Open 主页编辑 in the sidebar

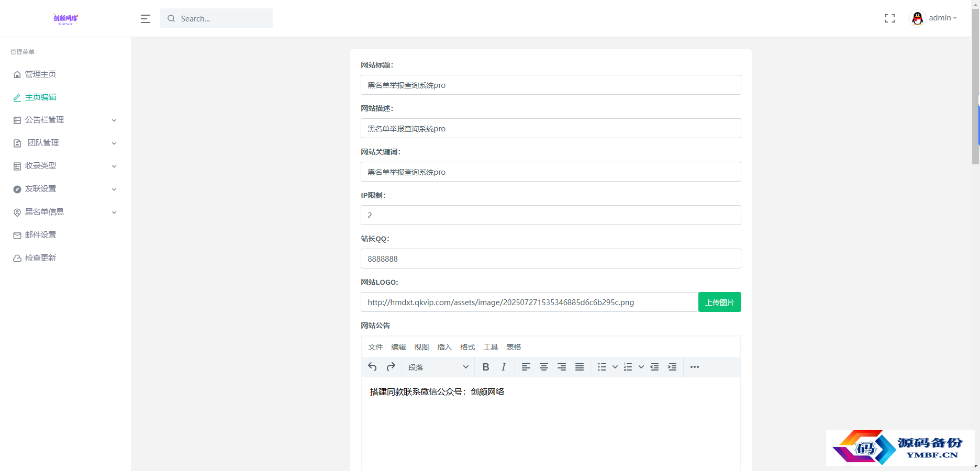(40, 97)
